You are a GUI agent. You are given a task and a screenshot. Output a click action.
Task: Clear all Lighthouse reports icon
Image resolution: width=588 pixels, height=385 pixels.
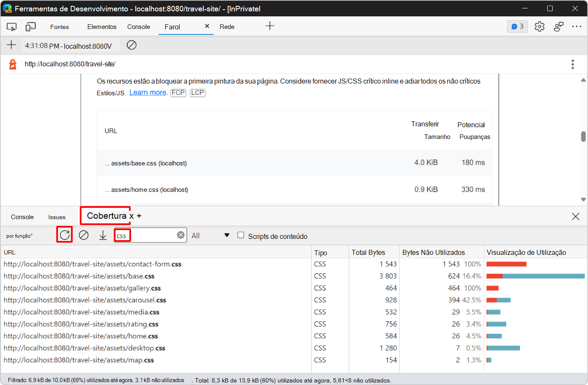131,45
